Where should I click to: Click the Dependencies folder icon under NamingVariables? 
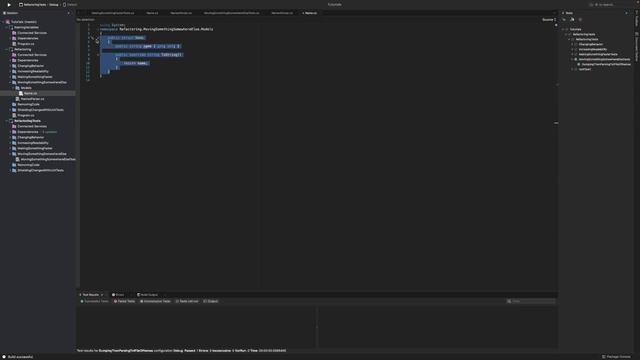coord(14,38)
